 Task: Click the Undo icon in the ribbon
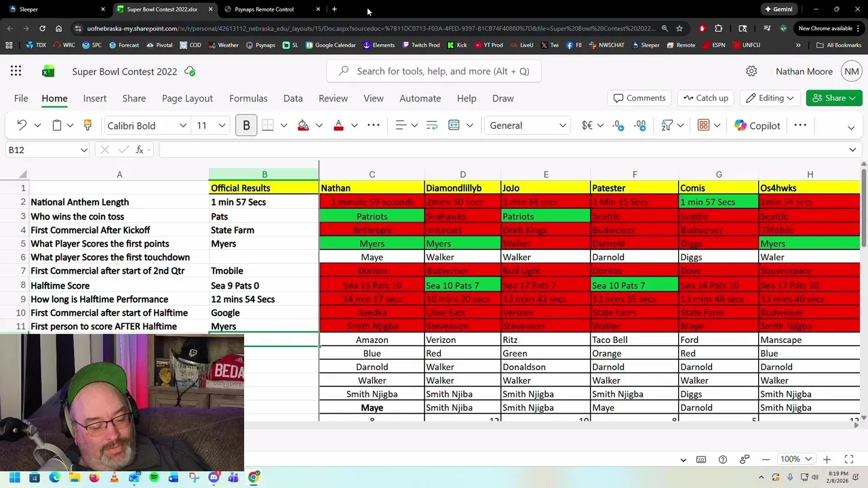point(22,125)
